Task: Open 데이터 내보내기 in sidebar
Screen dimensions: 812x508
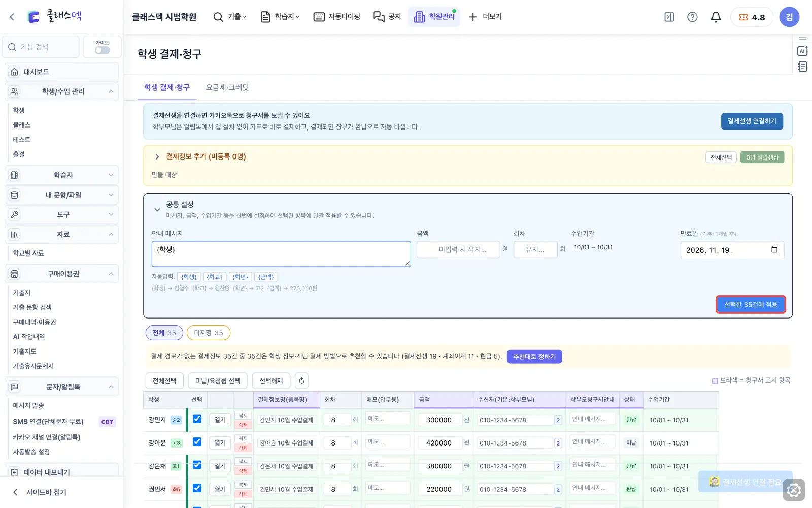Action: tap(62, 472)
